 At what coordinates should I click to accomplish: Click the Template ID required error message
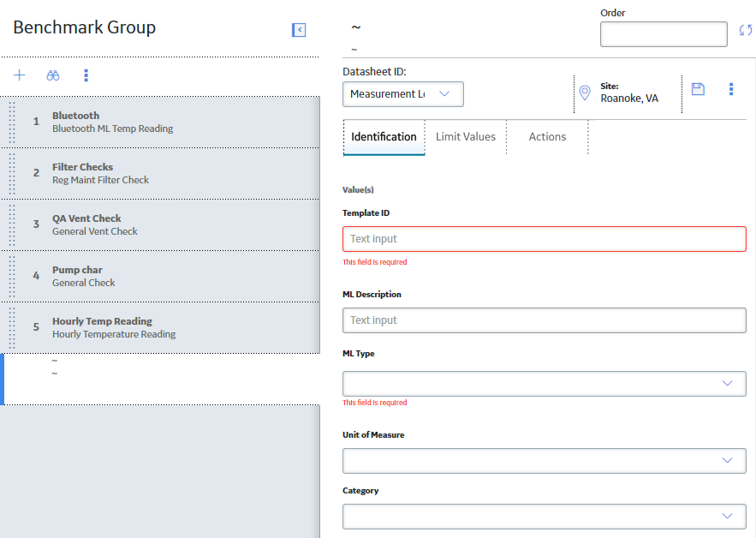[375, 262]
